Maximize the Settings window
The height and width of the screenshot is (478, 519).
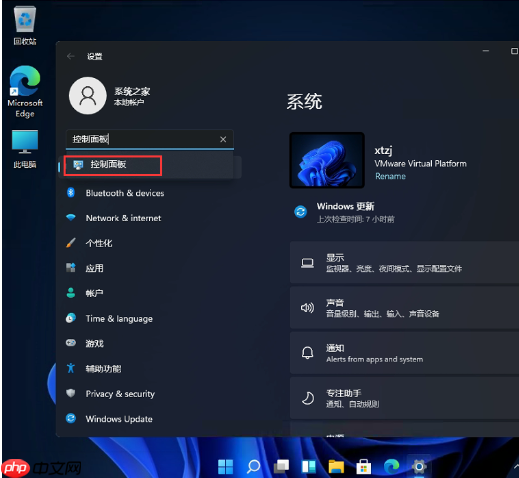[514, 51]
